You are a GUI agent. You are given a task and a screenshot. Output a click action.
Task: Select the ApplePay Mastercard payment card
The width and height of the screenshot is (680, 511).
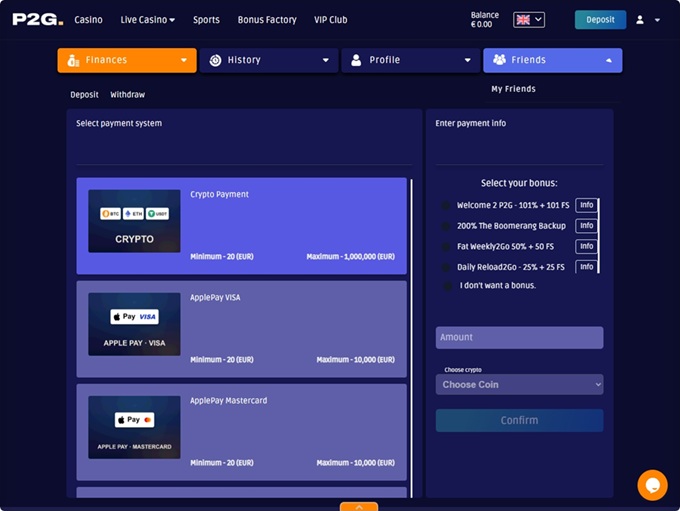(242, 432)
